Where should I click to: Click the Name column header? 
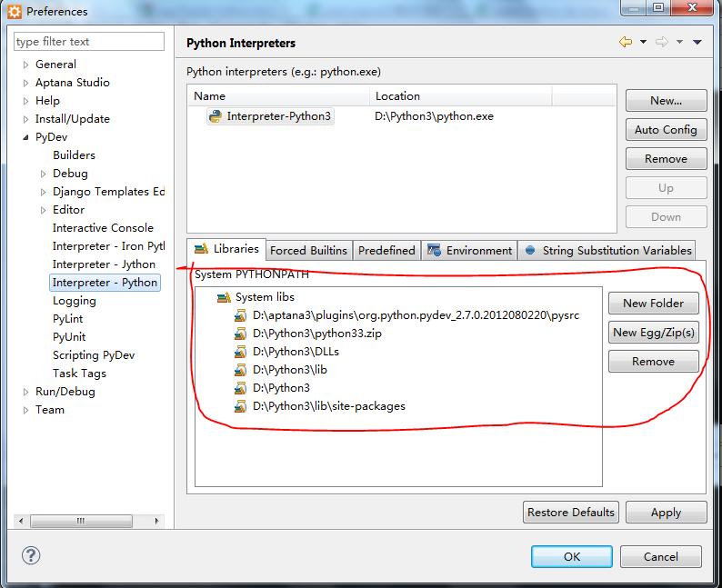click(x=278, y=96)
